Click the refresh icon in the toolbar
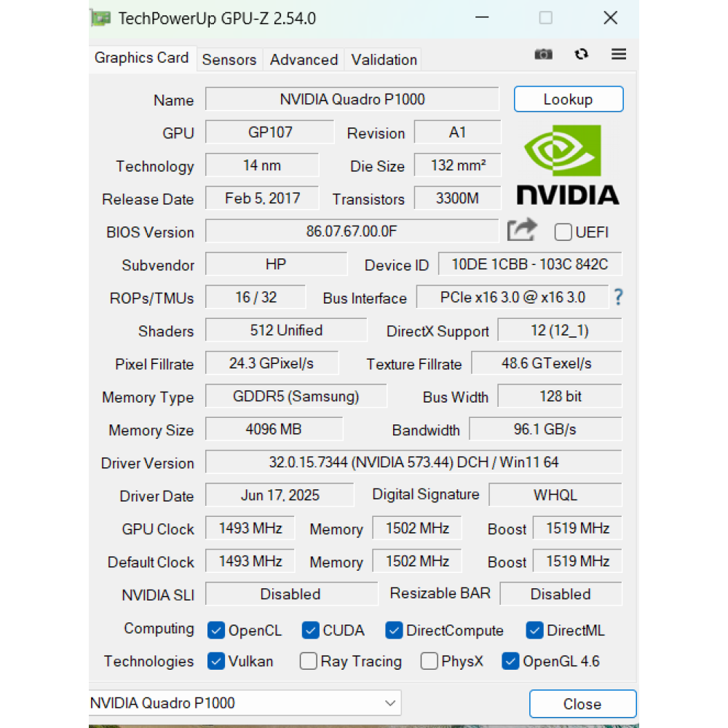 point(581,55)
